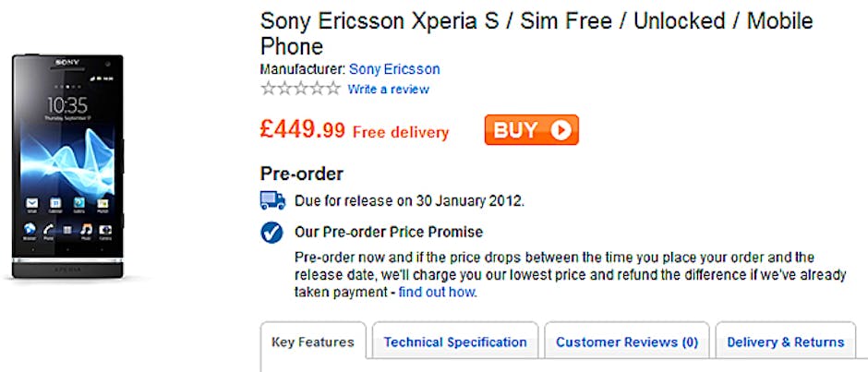Select the third rating star
The height and width of the screenshot is (372, 868).
click(x=300, y=89)
